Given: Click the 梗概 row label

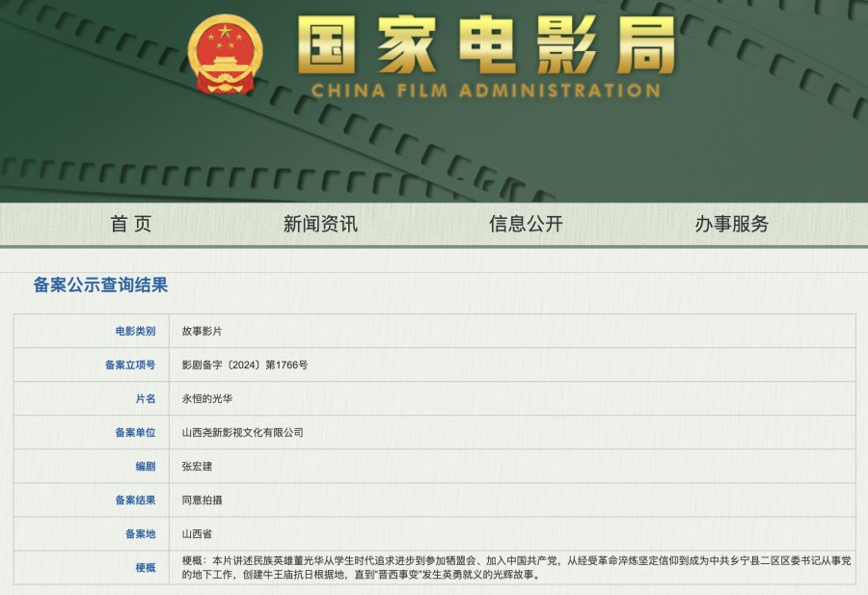Looking at the screenshot, I should point(146,567).
